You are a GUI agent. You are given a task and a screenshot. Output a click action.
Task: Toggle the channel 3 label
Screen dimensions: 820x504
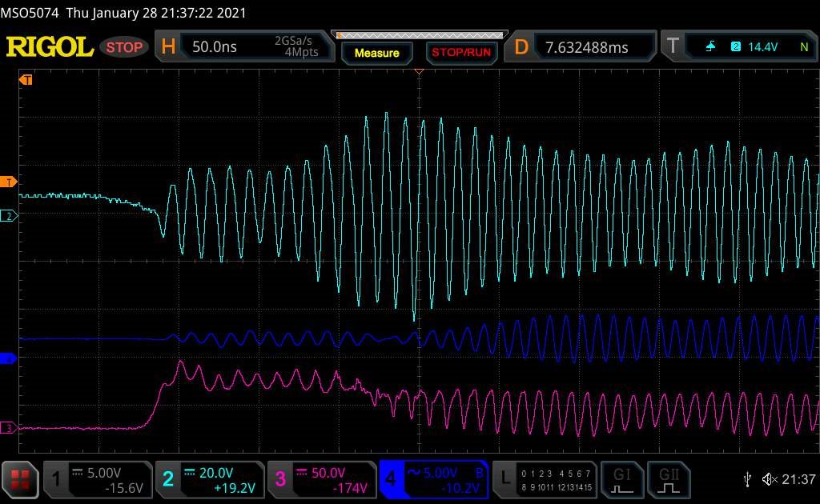point(280,479)
